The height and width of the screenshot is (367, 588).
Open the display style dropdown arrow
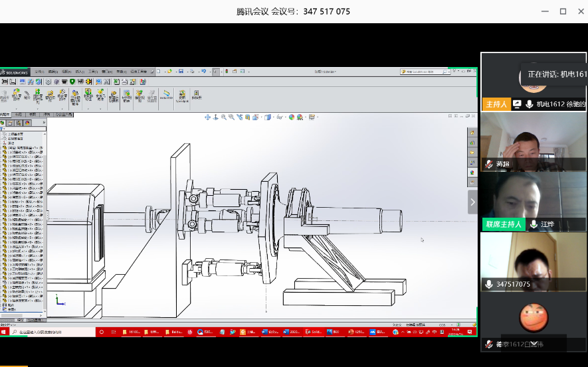pyautogui.click(x=272, y=117)
